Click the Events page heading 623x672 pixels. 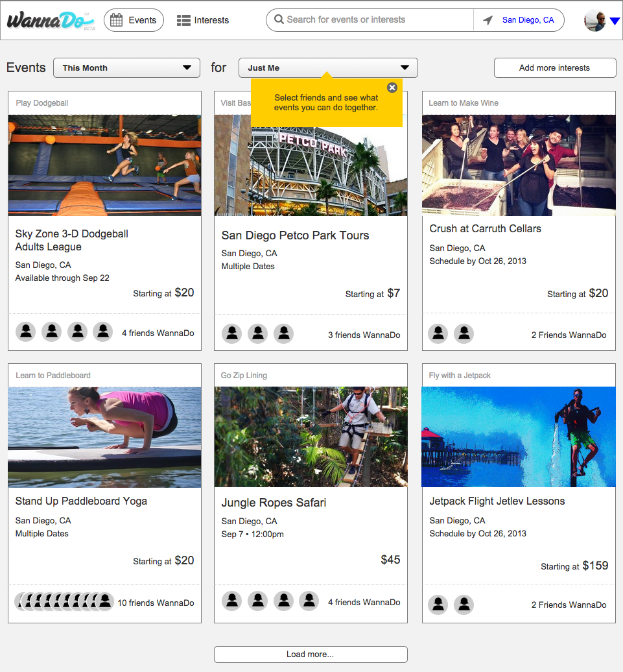point(26,67)
